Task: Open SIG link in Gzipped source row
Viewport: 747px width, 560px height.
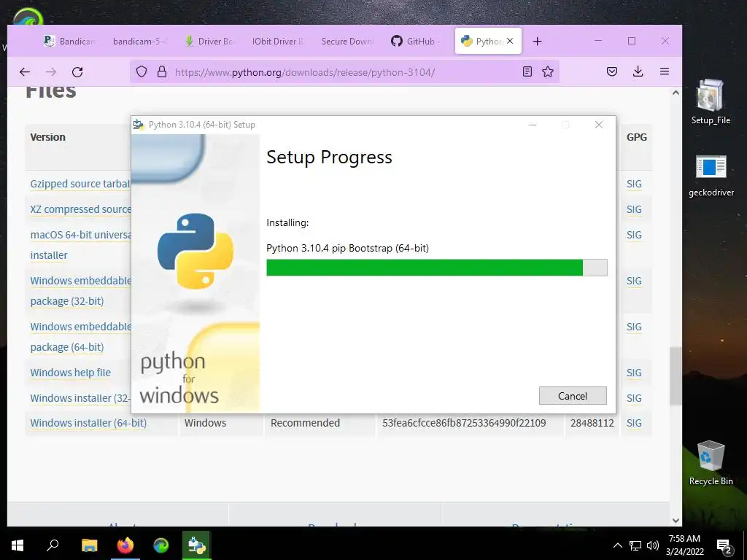Action: click(634, 184)
